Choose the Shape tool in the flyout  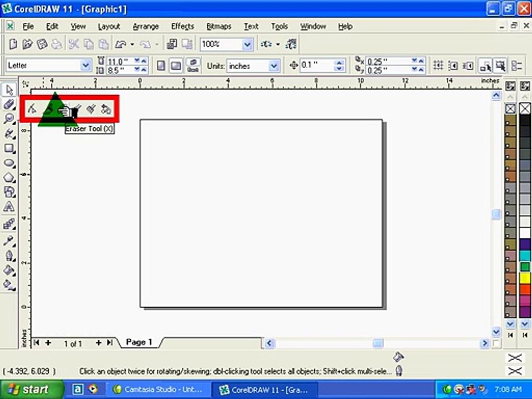pos(32,109)
